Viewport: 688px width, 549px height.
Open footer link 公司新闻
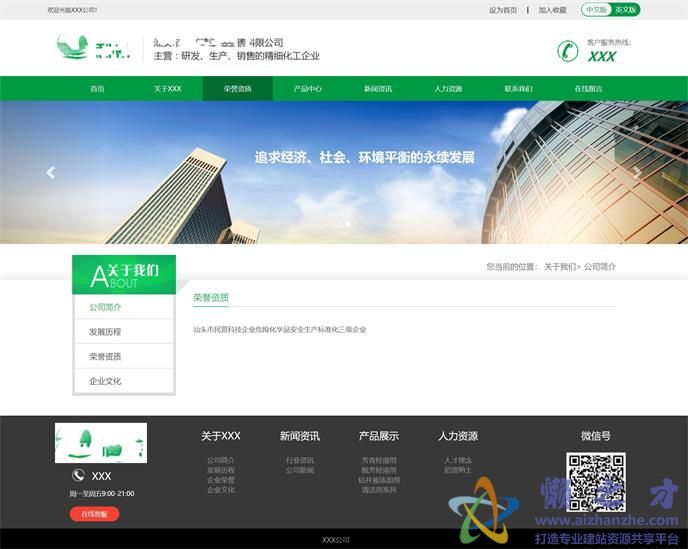[x=300, y=470]
